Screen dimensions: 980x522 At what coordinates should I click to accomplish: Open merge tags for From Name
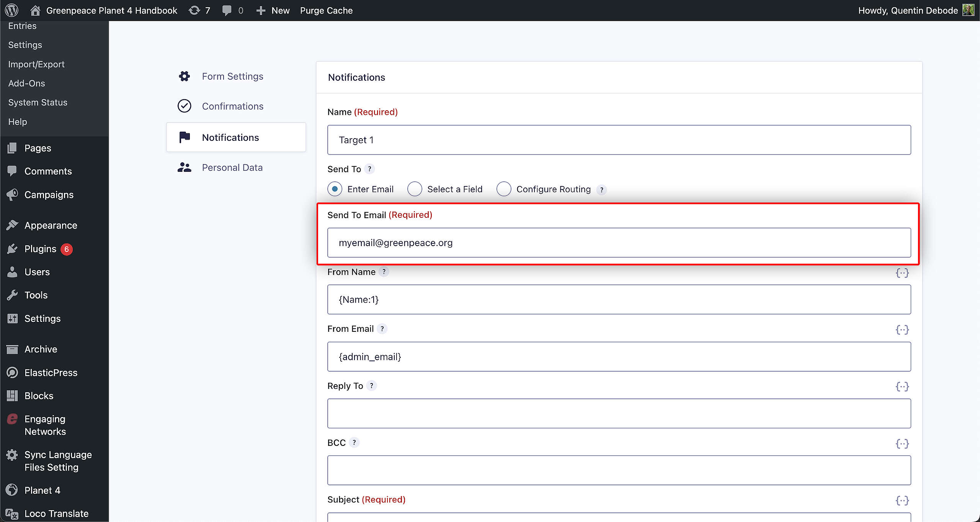(x=902, y=272)
